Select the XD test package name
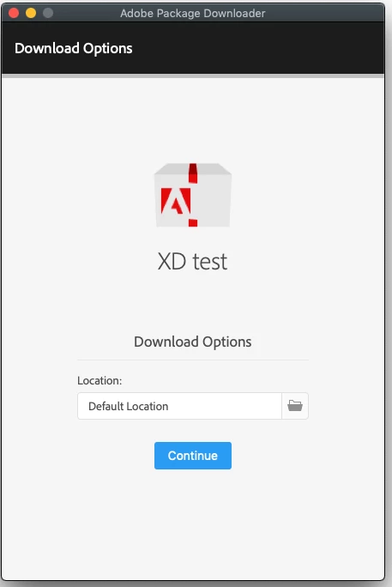The width and height of the screenshot is (392, 587). pyautogui.click(x=192, y=261)
